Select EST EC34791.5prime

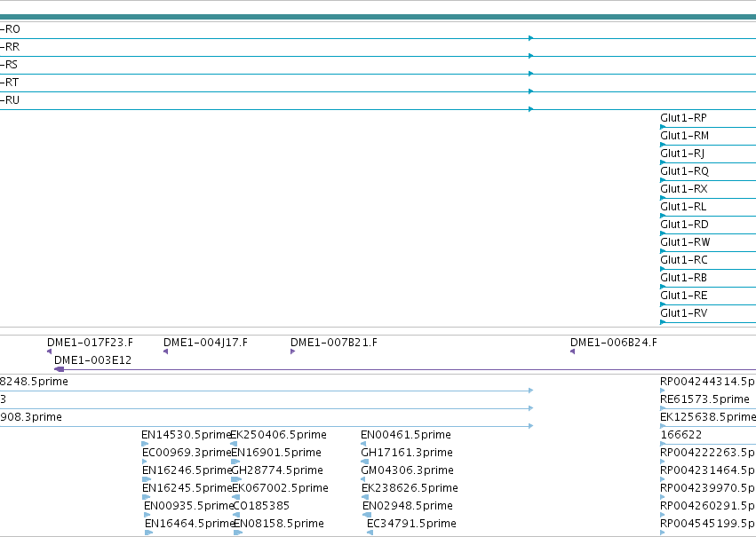click(x=411, y=524)
